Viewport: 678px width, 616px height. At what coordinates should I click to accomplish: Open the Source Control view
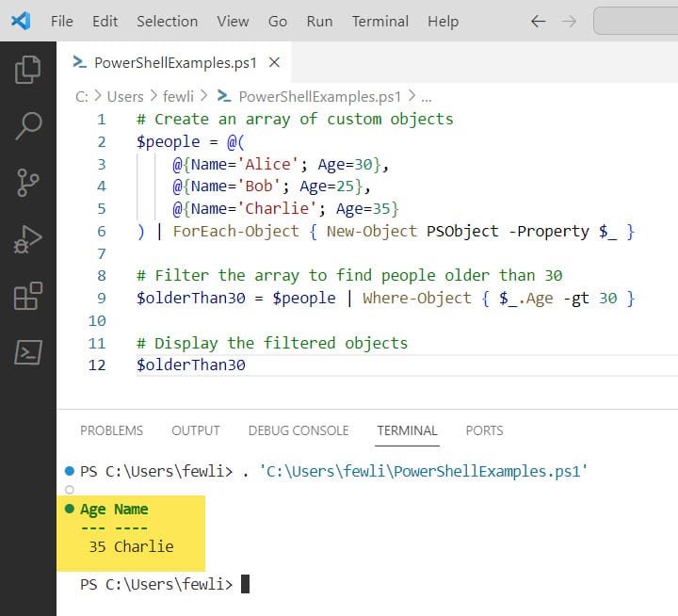(x=27, y=183)
